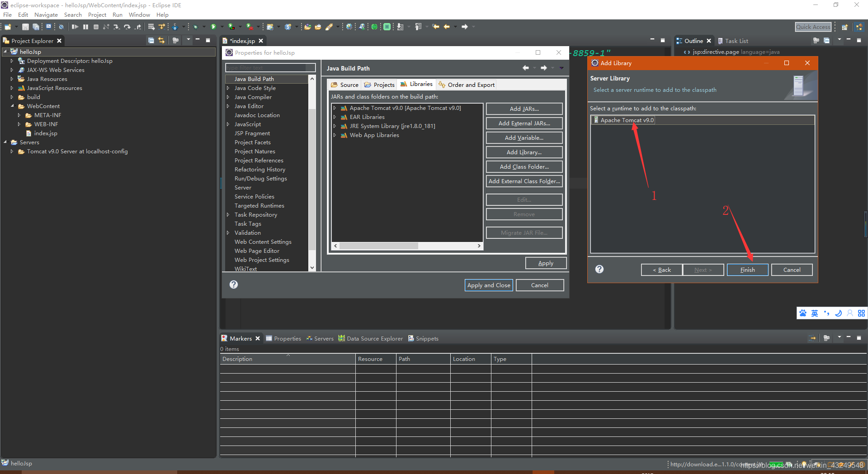Click the New file toolbar icon
This screenshot has height=474, width=868.
coord(8,27)
